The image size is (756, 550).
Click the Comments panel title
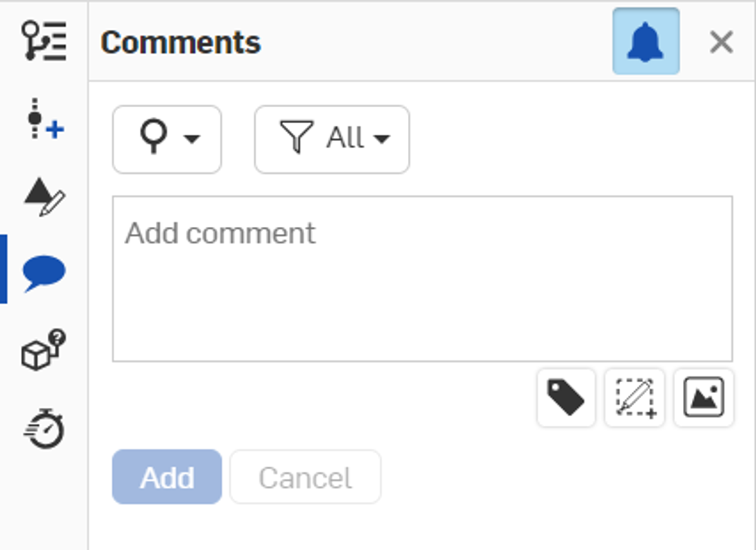tap(181, 42)
